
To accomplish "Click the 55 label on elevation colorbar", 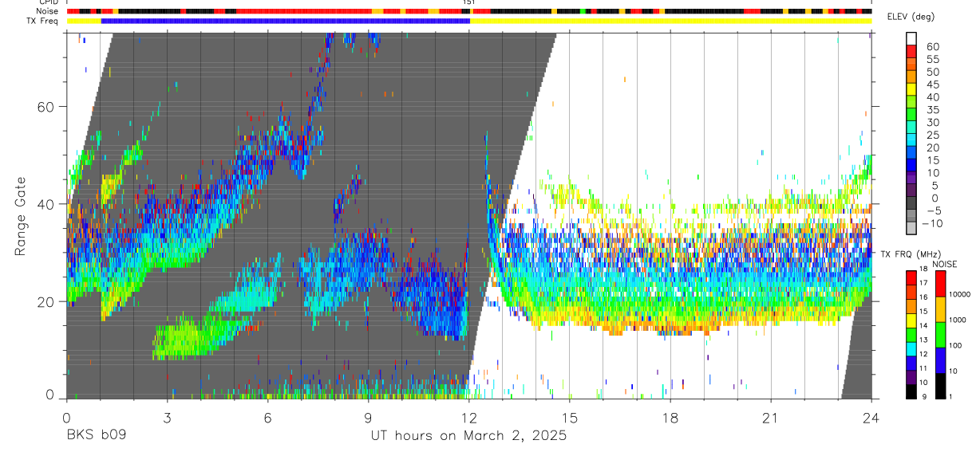I will (x=931, y=59).
